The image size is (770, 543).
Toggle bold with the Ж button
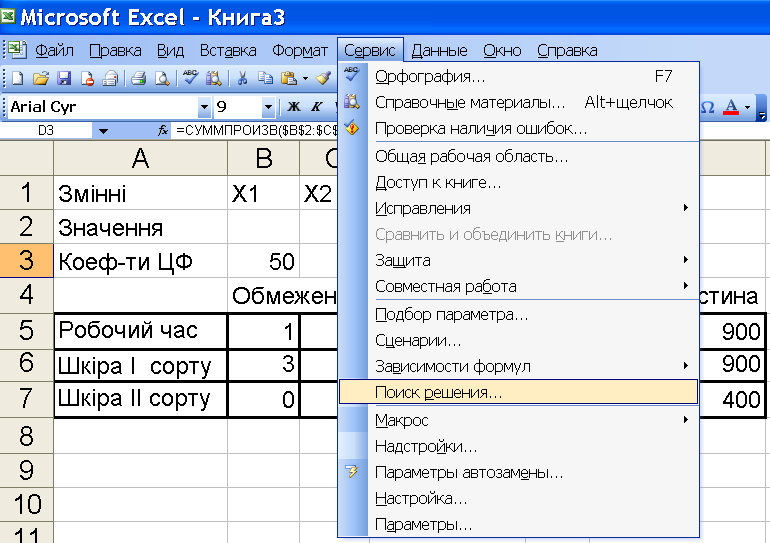click(x=294, y=107)
